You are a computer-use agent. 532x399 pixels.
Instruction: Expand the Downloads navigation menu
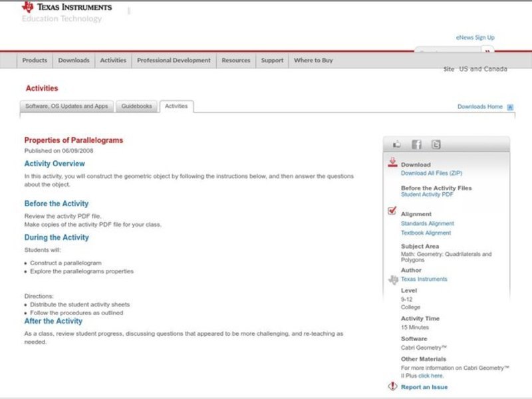73,61
